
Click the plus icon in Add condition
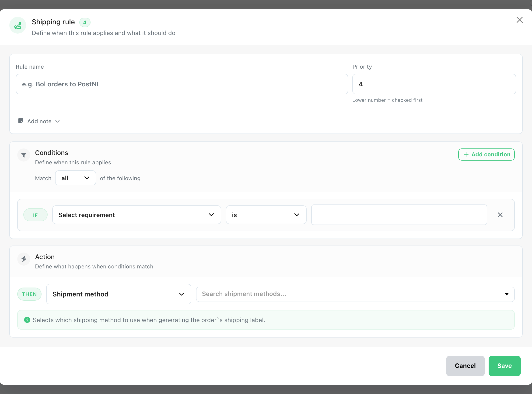[466, 155]
